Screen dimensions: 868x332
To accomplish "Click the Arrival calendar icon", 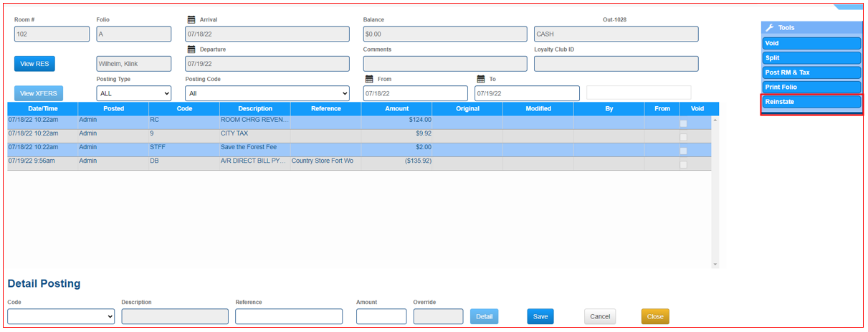I will (x=191, y=19).
